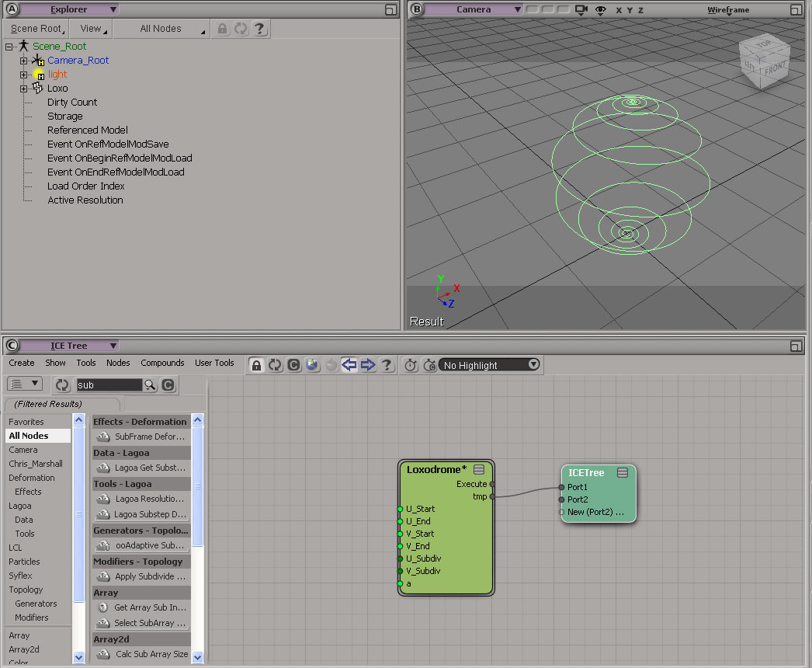Toggle the Explorer lock icon

223,29
